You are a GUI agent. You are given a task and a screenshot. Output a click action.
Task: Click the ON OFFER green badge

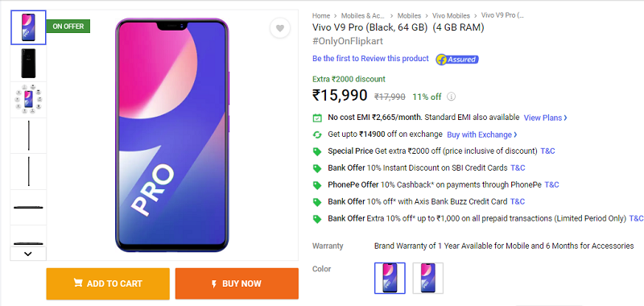pos(68,27)
